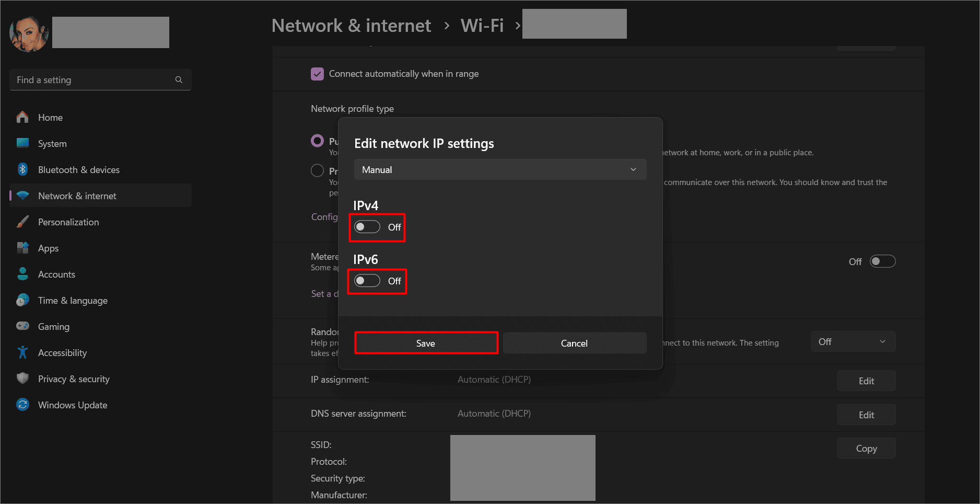Image resolution: width=980 pixels, height=504 pixels.
Task: Expand the random hardware addresses Off dropdown
Action: (853, 341)
